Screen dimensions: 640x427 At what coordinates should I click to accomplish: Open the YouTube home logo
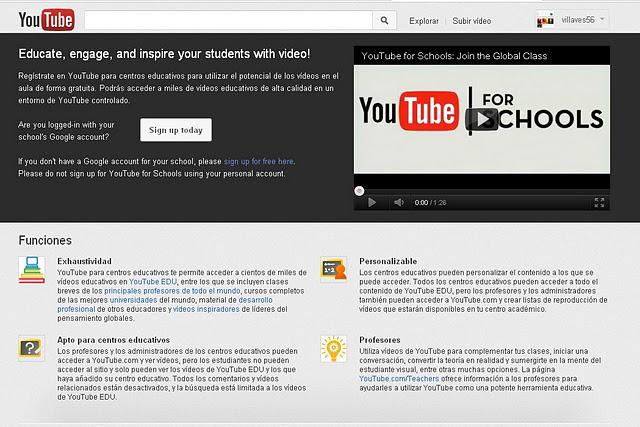tap(47, 20)
